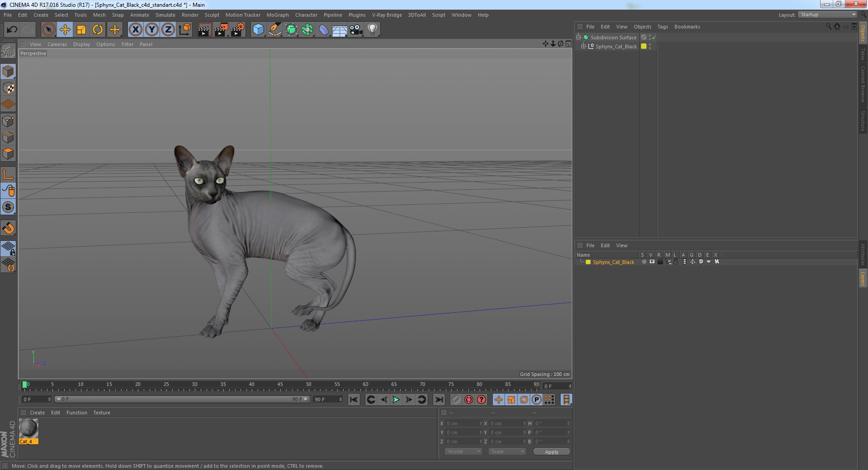The width and height of the screenshot is (868, 470).
Task: Click Sphynx_Cat_Black yellow layer swatch
Action: click(644, 46)
